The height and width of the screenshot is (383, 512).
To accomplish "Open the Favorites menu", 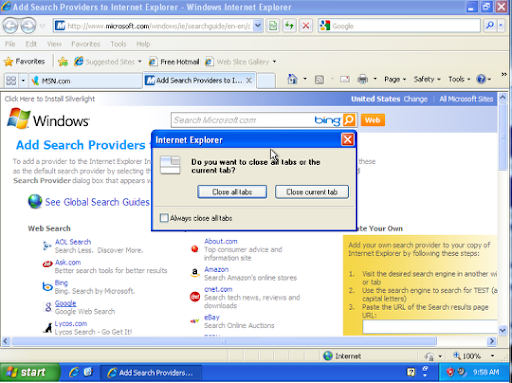I will 86,44.
